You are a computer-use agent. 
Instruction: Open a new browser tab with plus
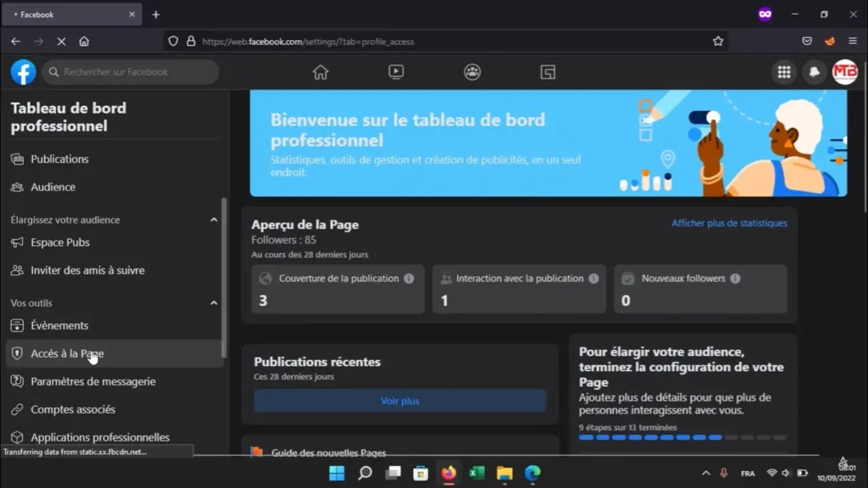(x=156, y=15)
